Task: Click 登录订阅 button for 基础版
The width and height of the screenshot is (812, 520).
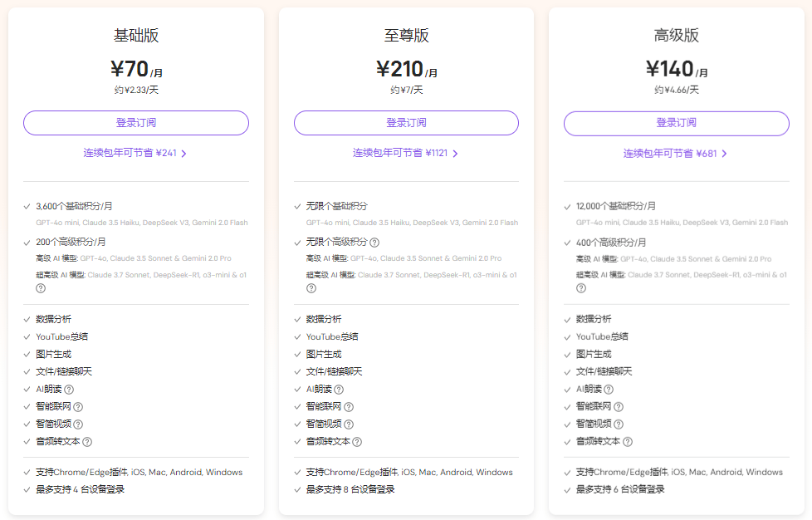Action: pyautogui.click(x=136, y=123)
